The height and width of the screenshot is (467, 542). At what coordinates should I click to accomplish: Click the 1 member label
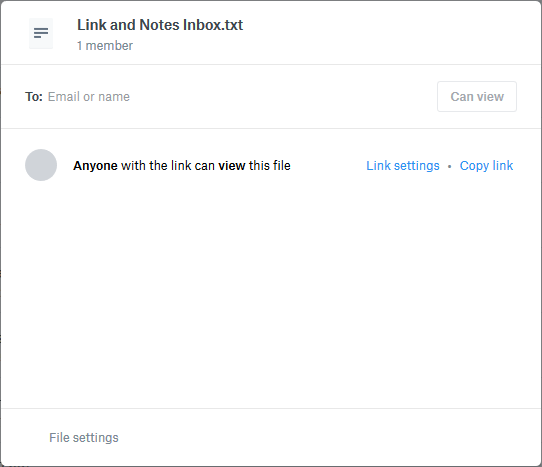[x=105, y=46]
